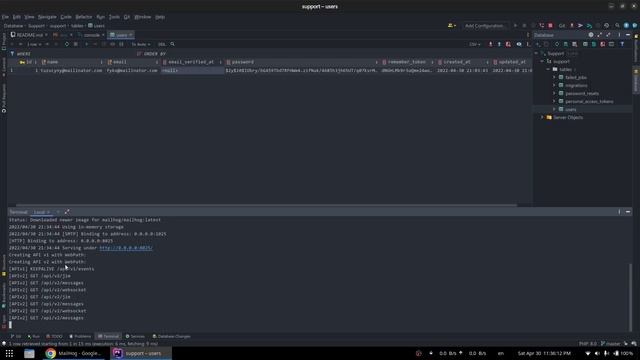Select users table in database tree

point(571,109)
